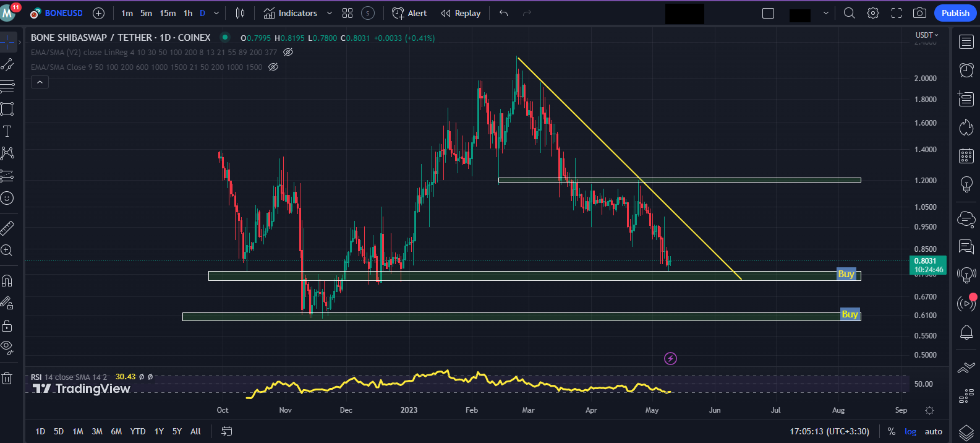Select the D daily timeframe

(x=202, y=13)
